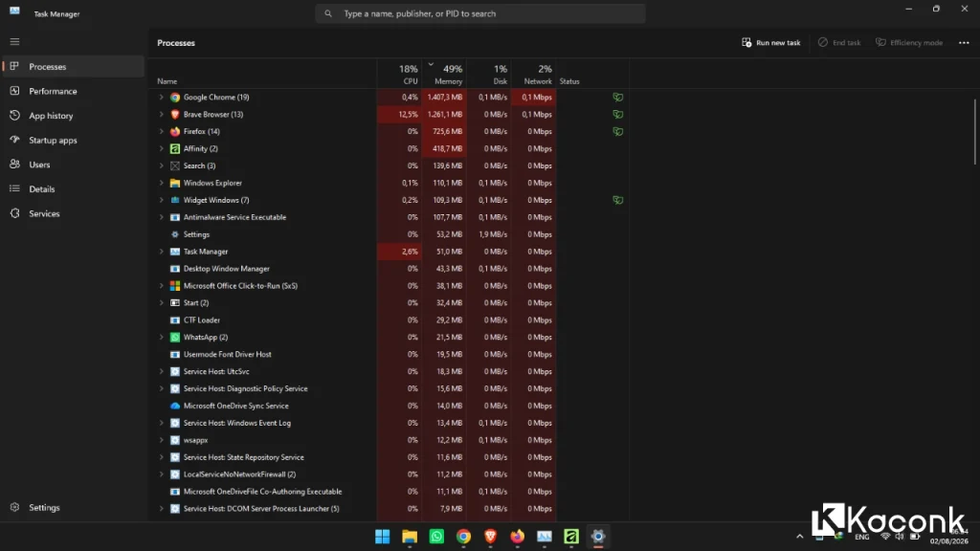Screen dimensions: 980x551
Task: Click the search magnifier icon
Action: (x=328, y=13)
